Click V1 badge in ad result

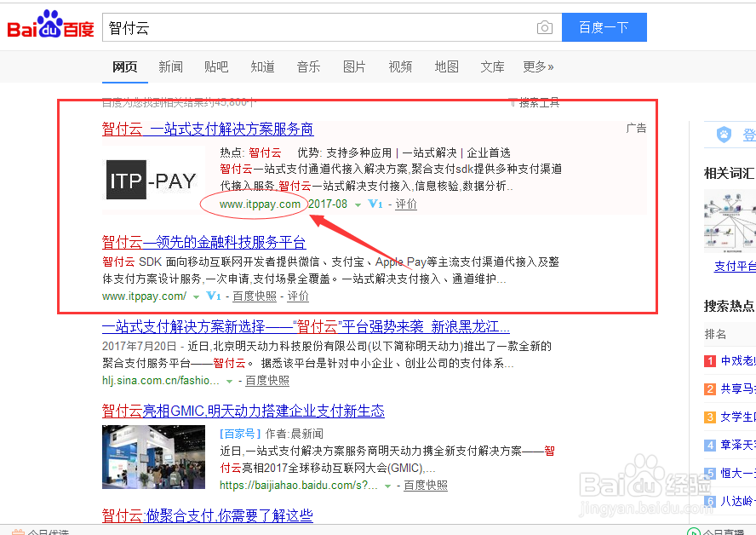(x=375, y=204)
